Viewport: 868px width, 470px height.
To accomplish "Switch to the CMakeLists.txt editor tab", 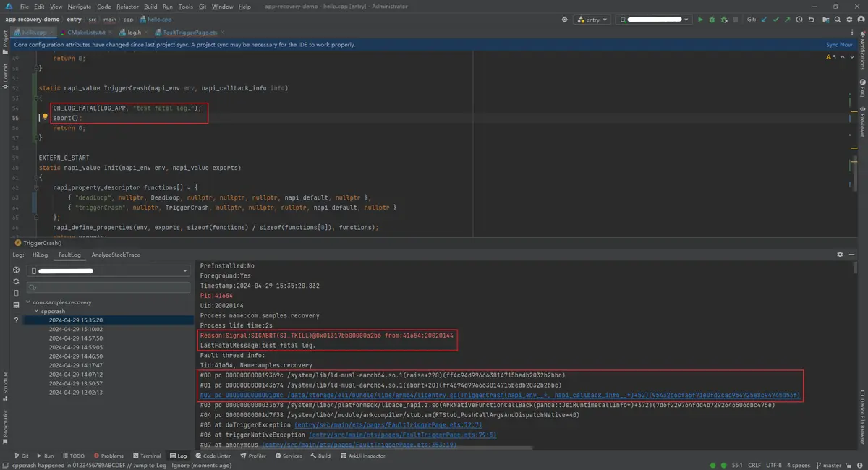I will pos(87,33).
